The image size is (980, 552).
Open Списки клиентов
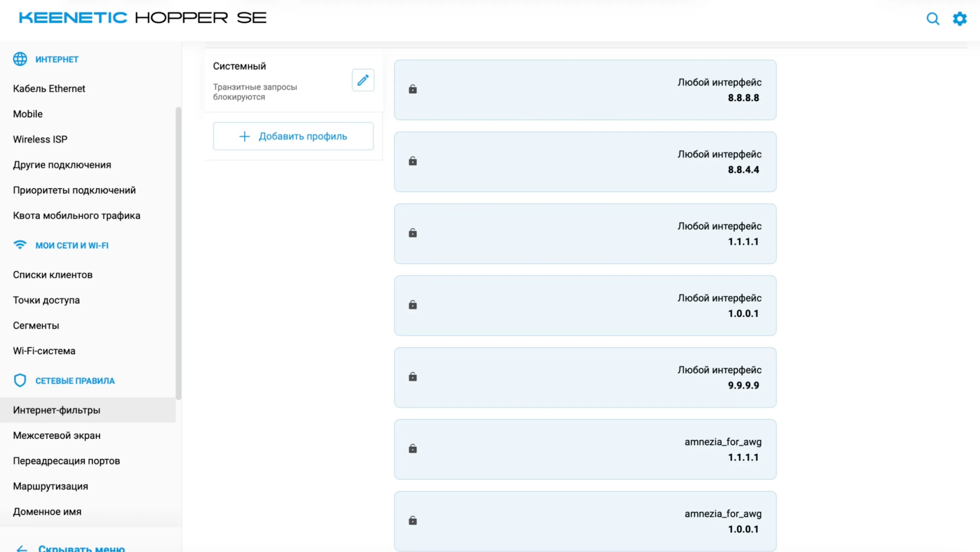pyautogui.click(x=52, y=275)
